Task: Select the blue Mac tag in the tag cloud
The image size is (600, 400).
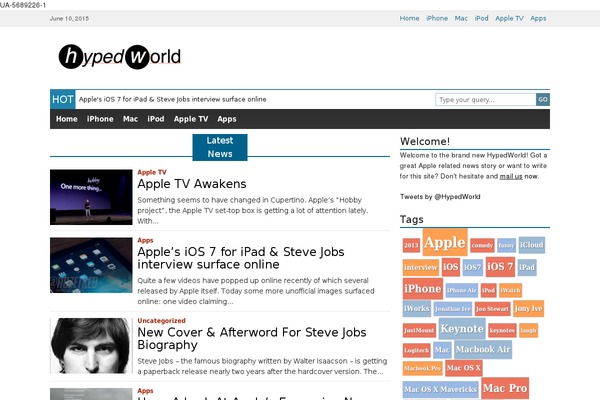Action: [442, 350]
